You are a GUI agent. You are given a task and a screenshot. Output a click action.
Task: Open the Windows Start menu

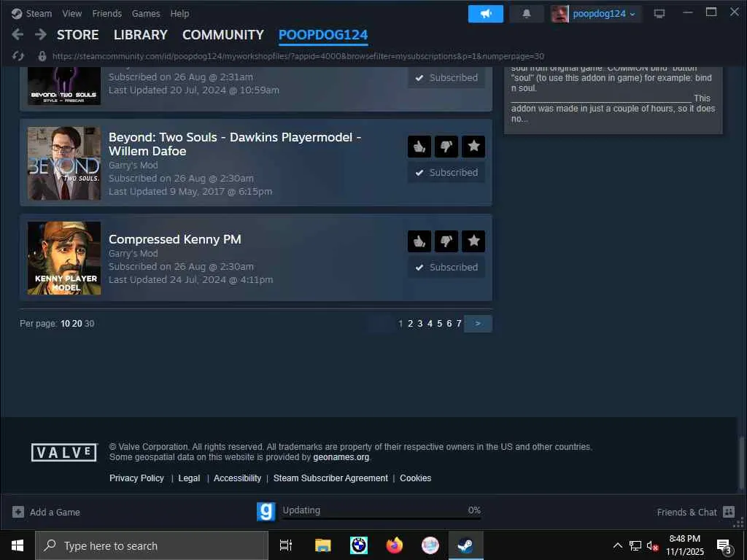[x=18, y=545]
